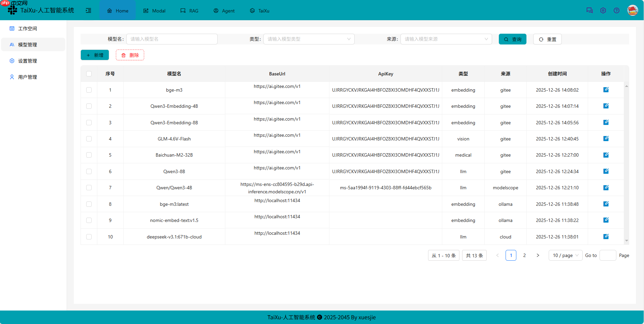Collapse the sidebar using the toggle icon

[x=89, y=10]
